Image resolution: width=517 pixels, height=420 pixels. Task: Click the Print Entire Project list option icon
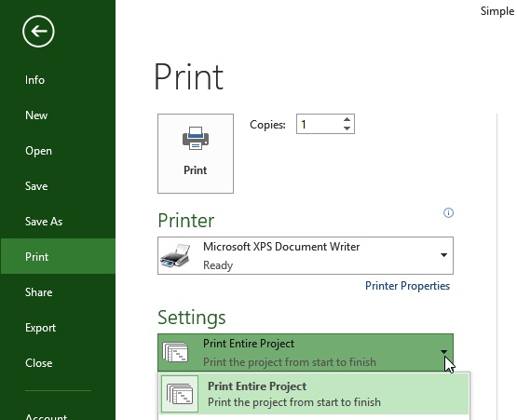point(180,394)
